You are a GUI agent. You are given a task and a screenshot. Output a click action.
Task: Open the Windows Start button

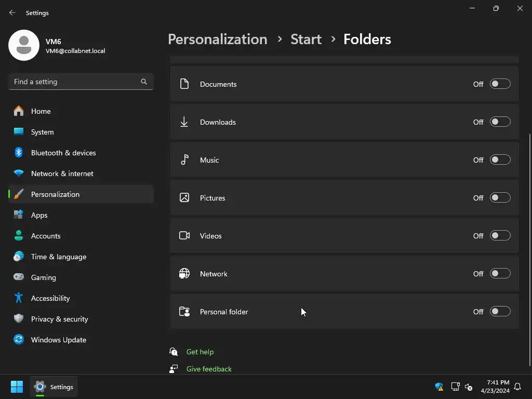click(x=17, y=387)
